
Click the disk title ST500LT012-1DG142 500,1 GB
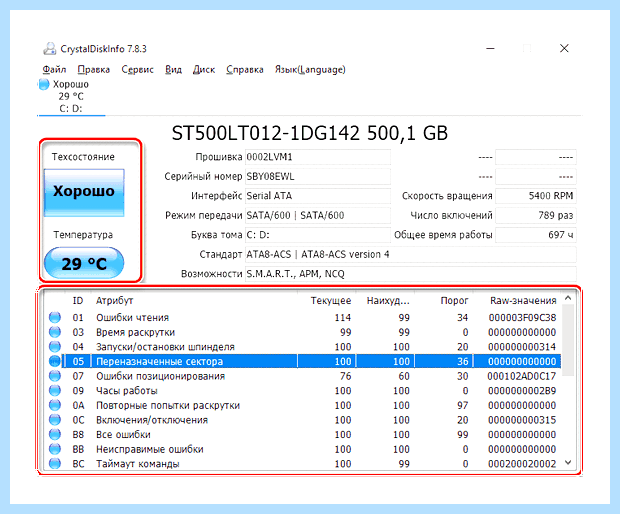pos(310,133)
